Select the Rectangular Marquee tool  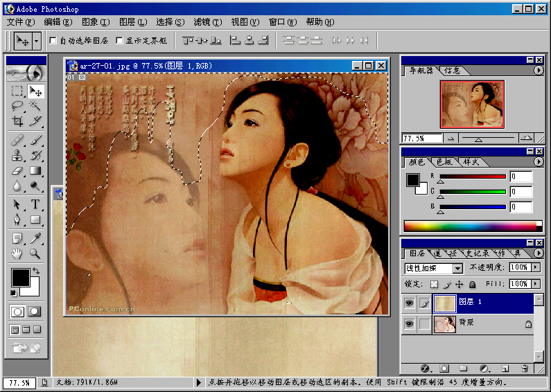17,91
